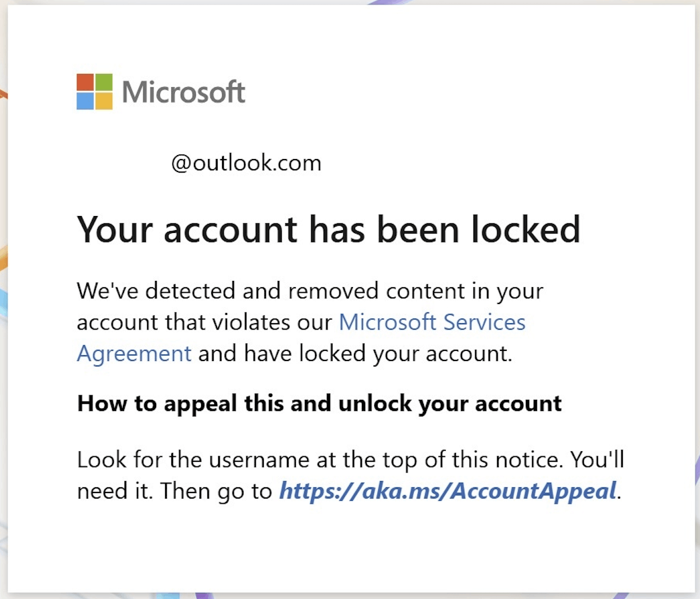Image resolution: width=700 pixels, height=599 pixels.
Task: Select the @outlook.com email address
Action: pyautogui.click(x=246, y=163)
